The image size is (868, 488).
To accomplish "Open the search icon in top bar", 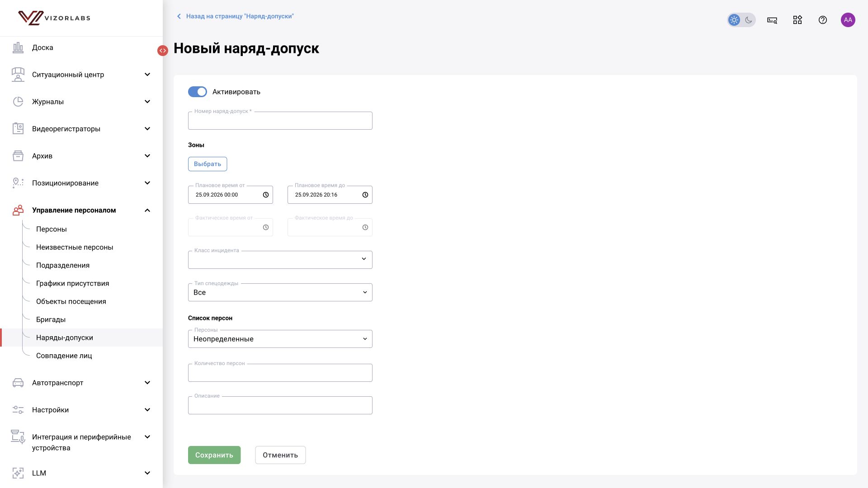I will tap(772, 20).
